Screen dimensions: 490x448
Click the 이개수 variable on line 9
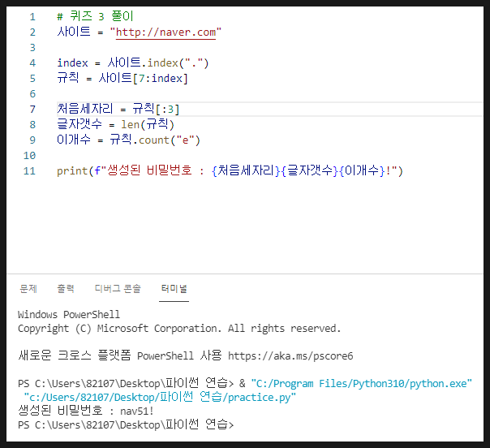point(74,140)
